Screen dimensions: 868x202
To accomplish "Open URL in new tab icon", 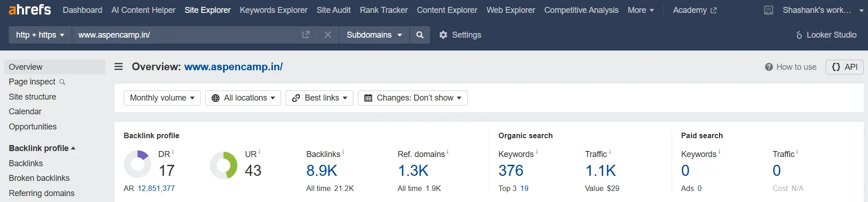I will 305,35.
